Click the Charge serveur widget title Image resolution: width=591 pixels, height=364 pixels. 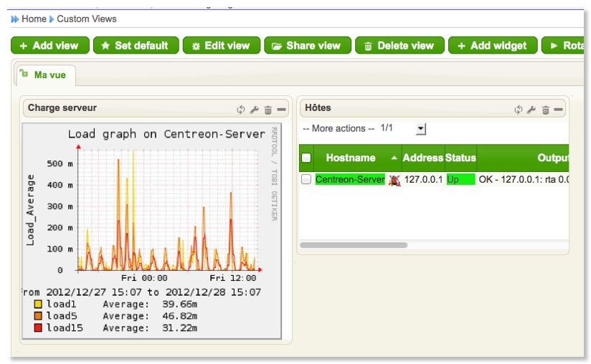[62, 108]
